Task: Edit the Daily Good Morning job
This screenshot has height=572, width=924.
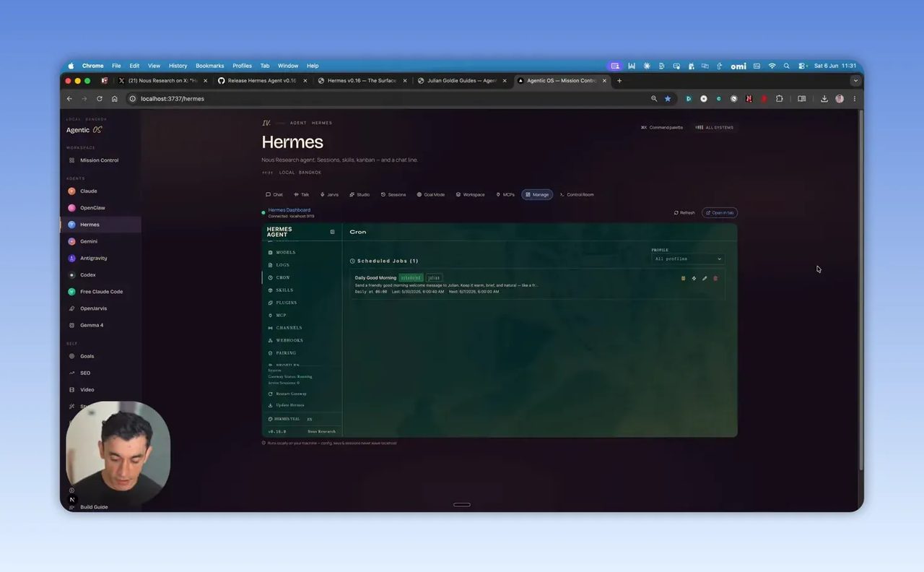Action: [705, 278]
